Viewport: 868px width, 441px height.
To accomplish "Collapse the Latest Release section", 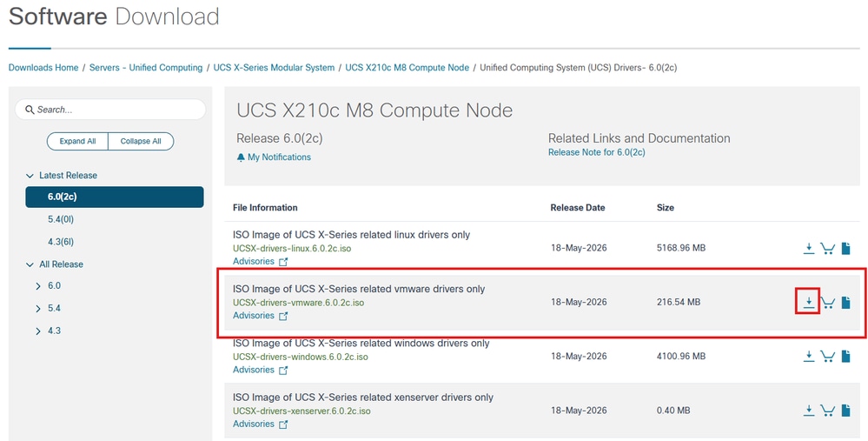I will click(x=30, y=176).
